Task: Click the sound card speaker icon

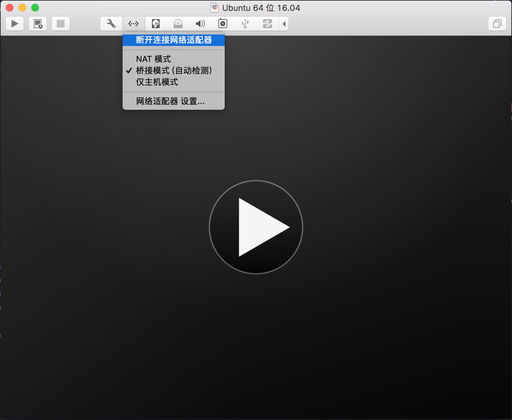Action: point(200,24)
